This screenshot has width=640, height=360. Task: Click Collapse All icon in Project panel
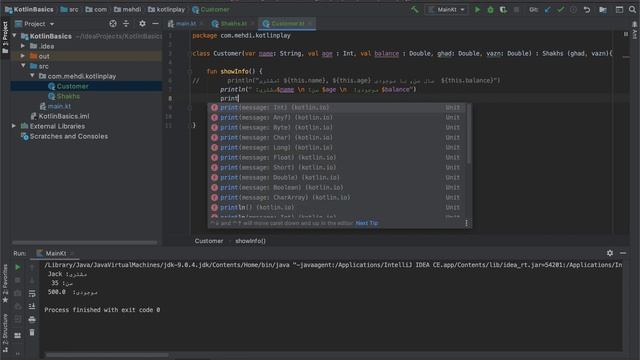point(126,24)
